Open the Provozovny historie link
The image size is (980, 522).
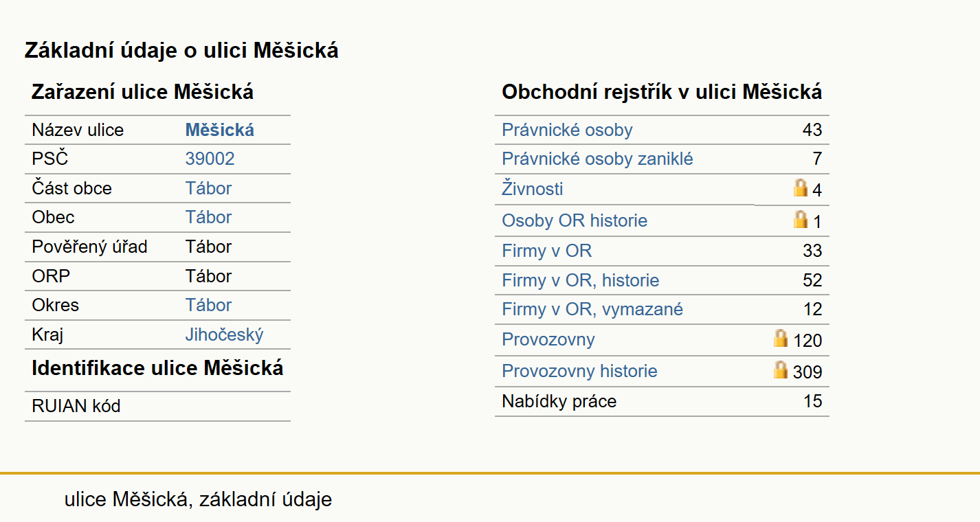coord(579,371)
